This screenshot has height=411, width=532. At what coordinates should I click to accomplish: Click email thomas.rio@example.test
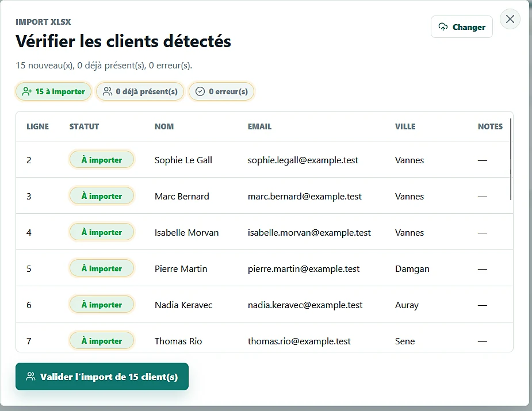pyautogui.click(x=299, y=341)
